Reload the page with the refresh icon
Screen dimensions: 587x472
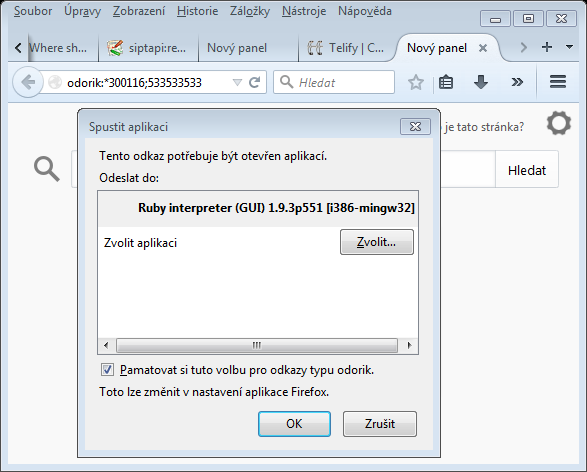(x=255, y=82)
